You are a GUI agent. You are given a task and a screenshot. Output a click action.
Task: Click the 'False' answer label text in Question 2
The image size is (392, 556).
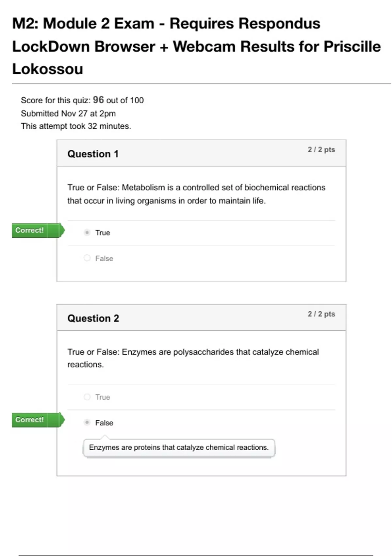point(104,423)
